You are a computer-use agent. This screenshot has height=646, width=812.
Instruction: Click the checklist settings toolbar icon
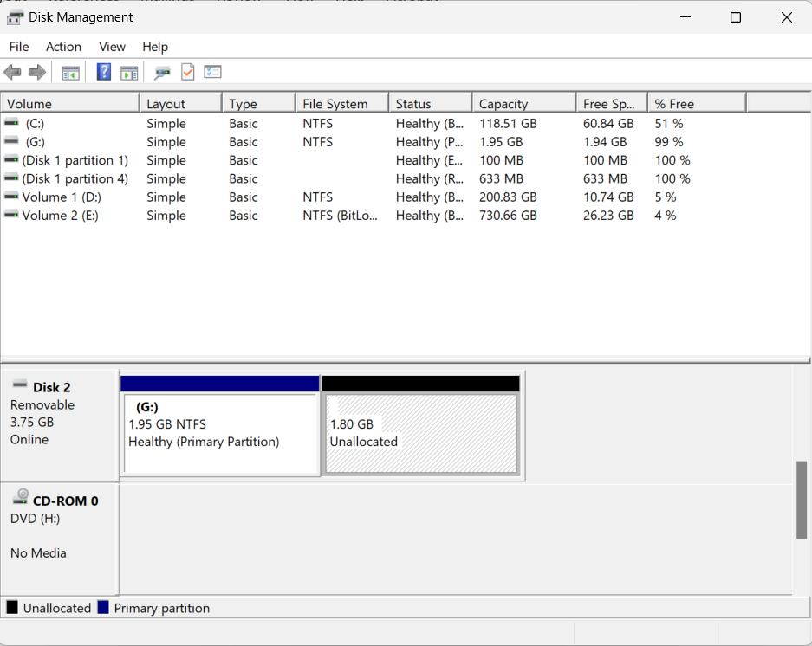(212, 72)
